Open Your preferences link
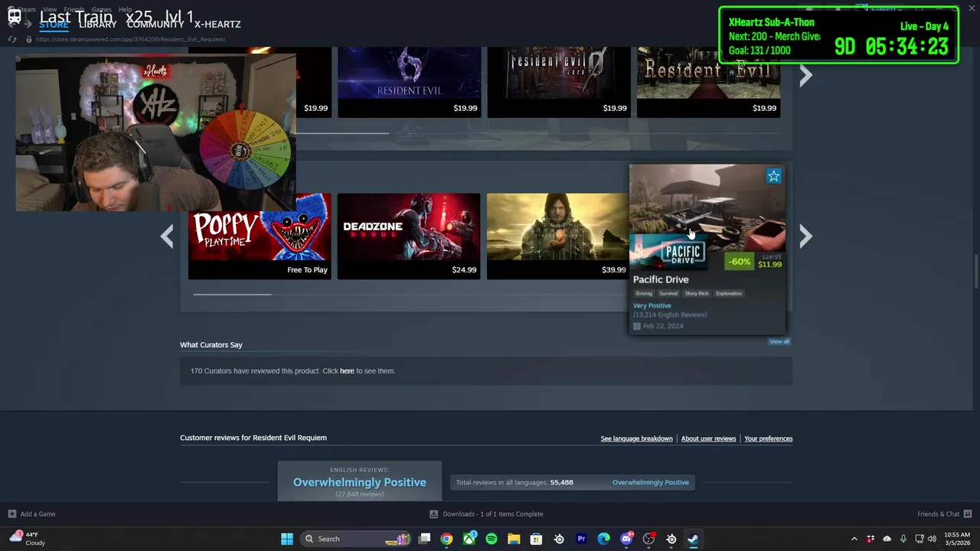This screenshot has width=980, height=551. tap(768, 439)
